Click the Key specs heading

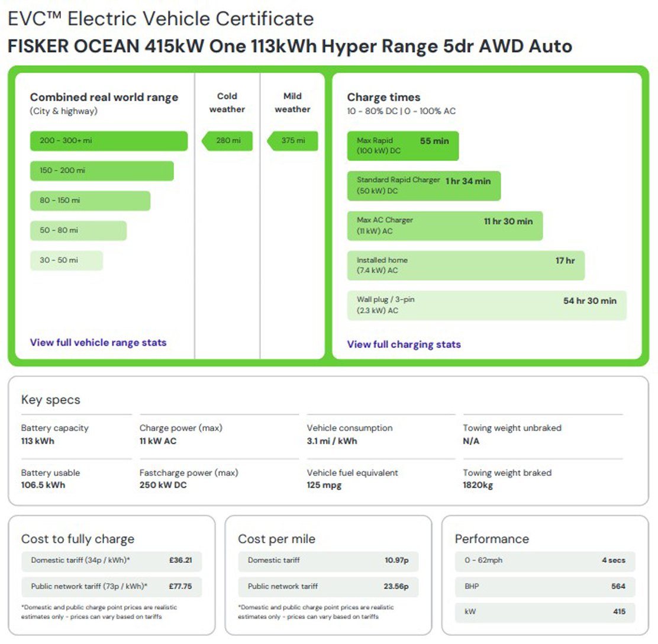click(x=51, y=400)
